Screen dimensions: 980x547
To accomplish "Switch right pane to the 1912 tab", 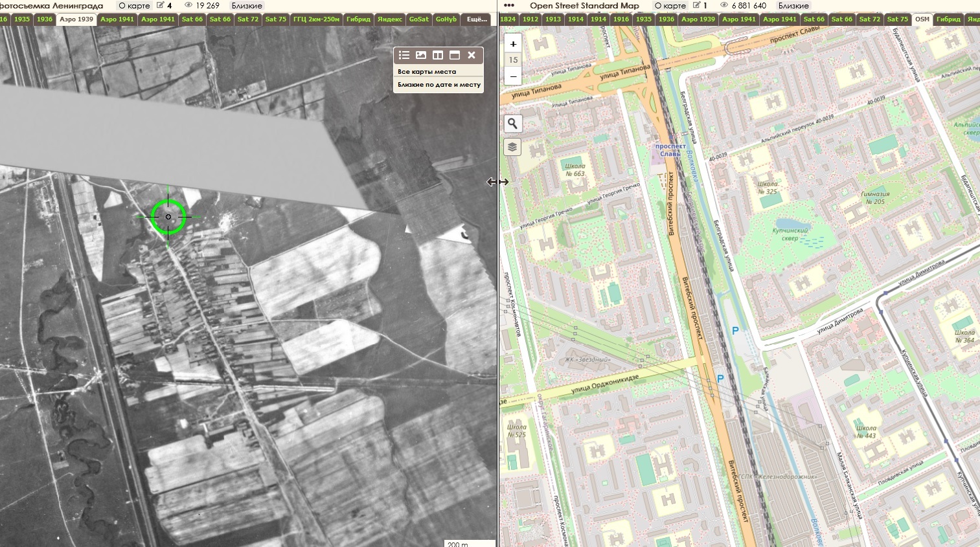I will point(530,19).
